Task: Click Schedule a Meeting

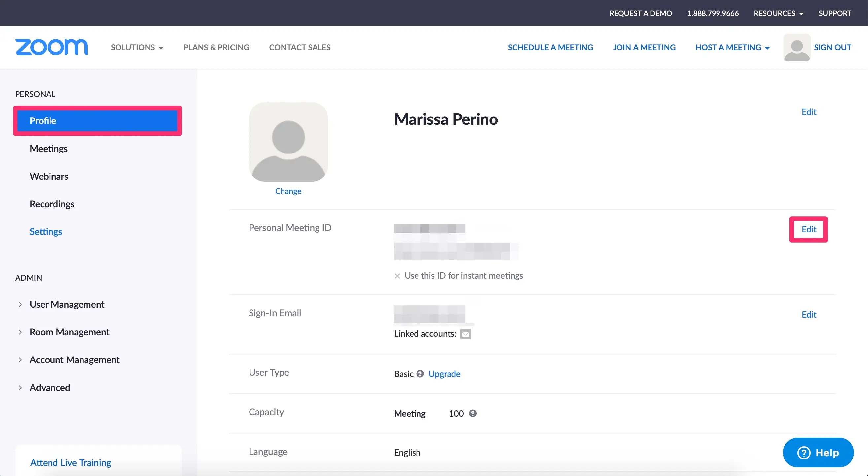Action: coord(550,47)
